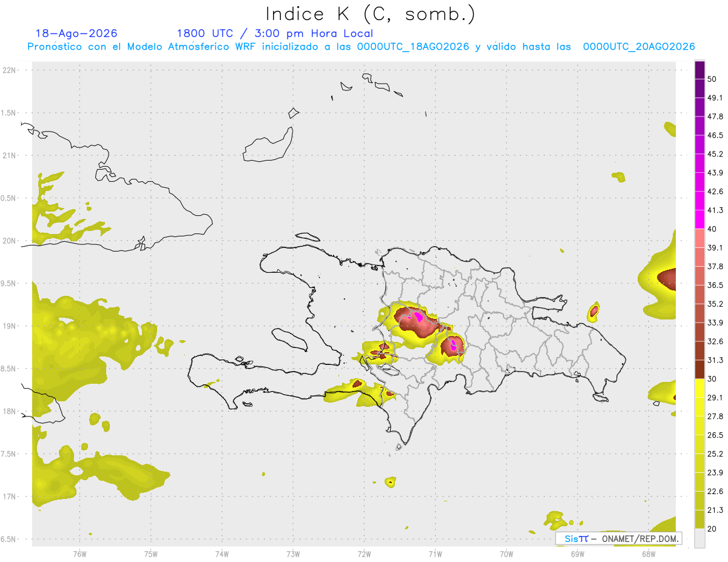Click the "73W" longitude label
Image resolution: width=728 pixels, height=562 pixels.
tap(293, 554)
